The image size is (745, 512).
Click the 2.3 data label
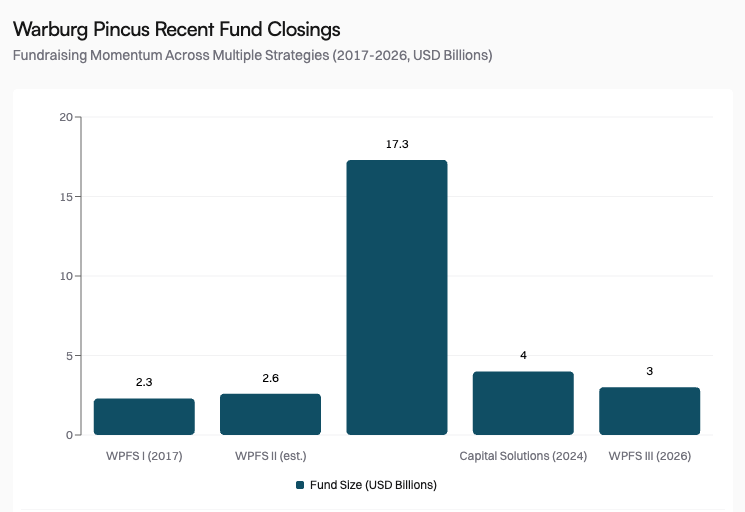click(x=144, y=382)
